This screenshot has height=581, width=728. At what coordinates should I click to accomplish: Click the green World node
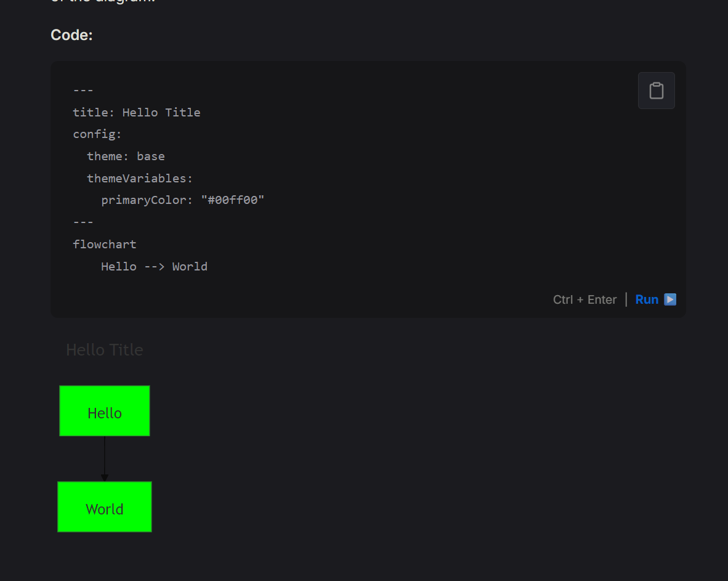pyautogui.click(x=105, y=506)
